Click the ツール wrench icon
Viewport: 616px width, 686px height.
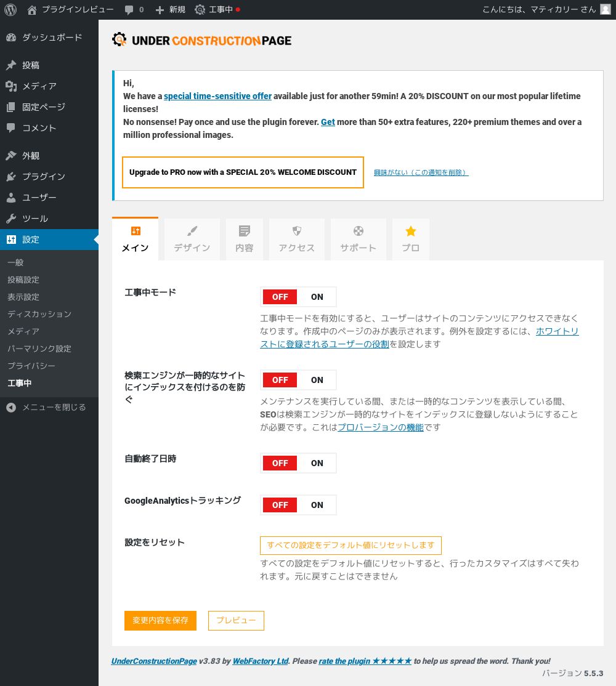[11, 219]
